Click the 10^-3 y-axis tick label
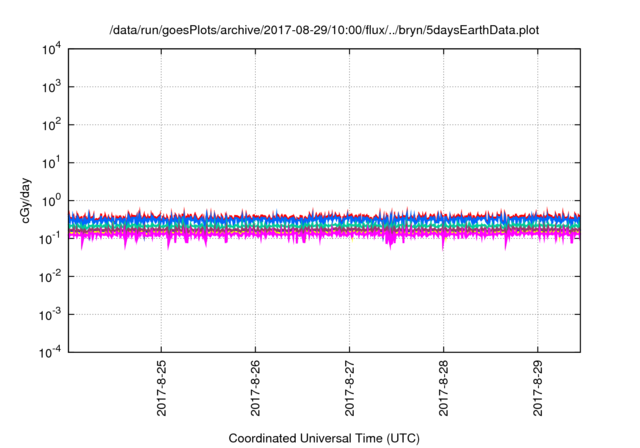Viewport: 640px width, 448px height. pos(51,315)
